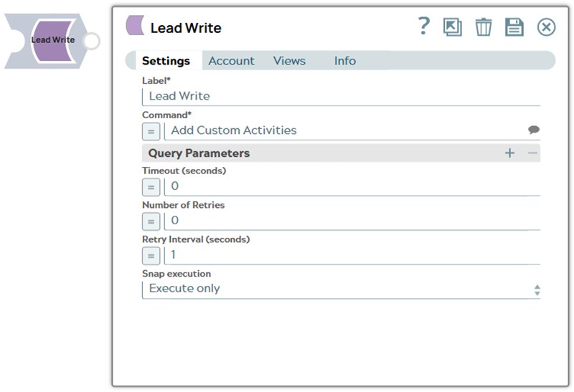Click the Lead Write dialog title

click(186, 28)
